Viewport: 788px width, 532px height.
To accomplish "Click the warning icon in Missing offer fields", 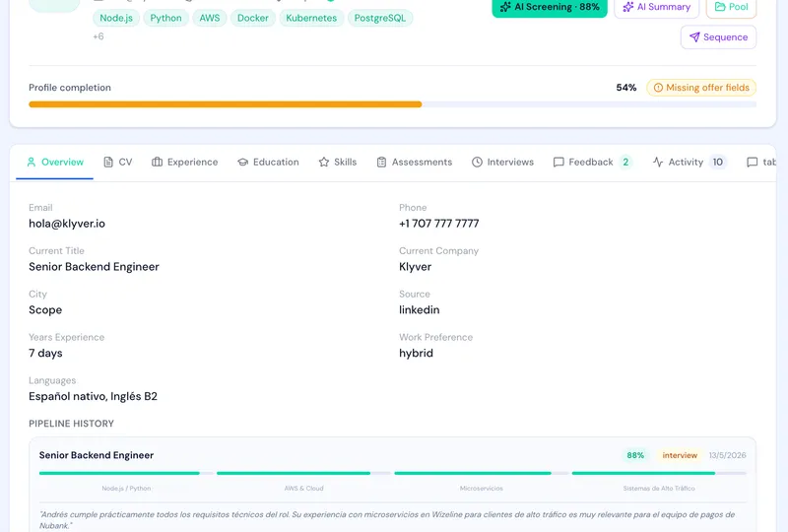I will tap(658, 88).
